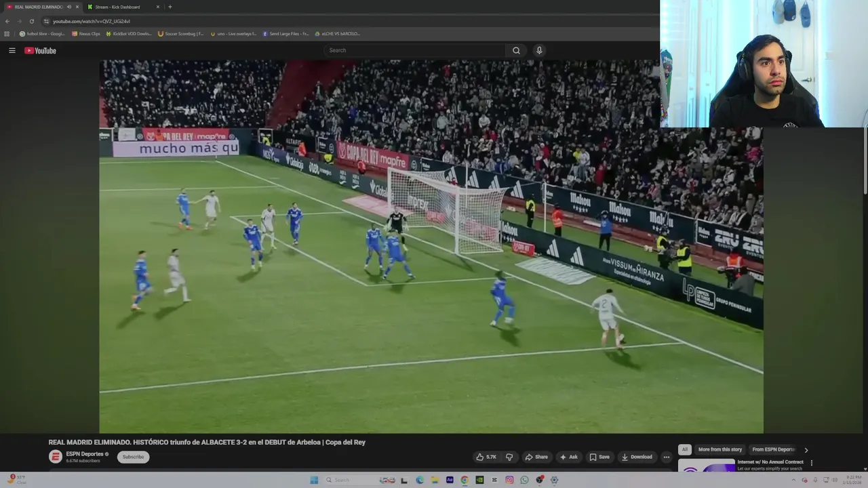Click the taskbar search box
The height and width of the screenshot is (488, 868).
coord(361,480)
